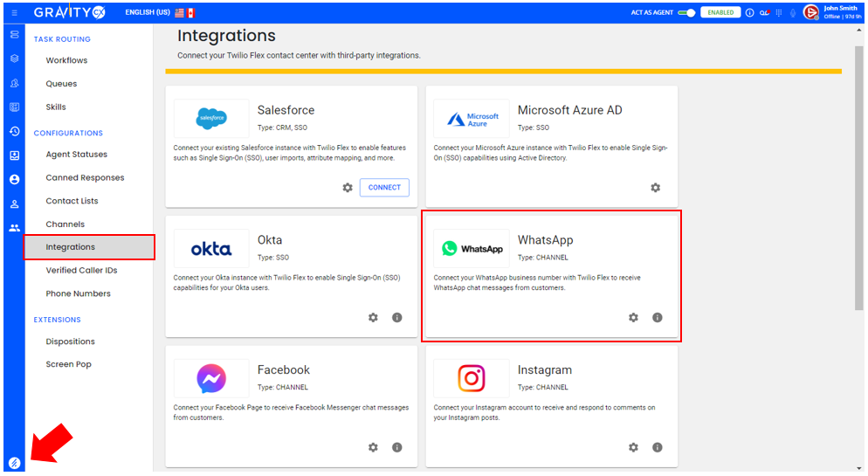868x476 pixels.
Task: Click the round icon at bottom of sidebar
Action: (x=14, y=463)
